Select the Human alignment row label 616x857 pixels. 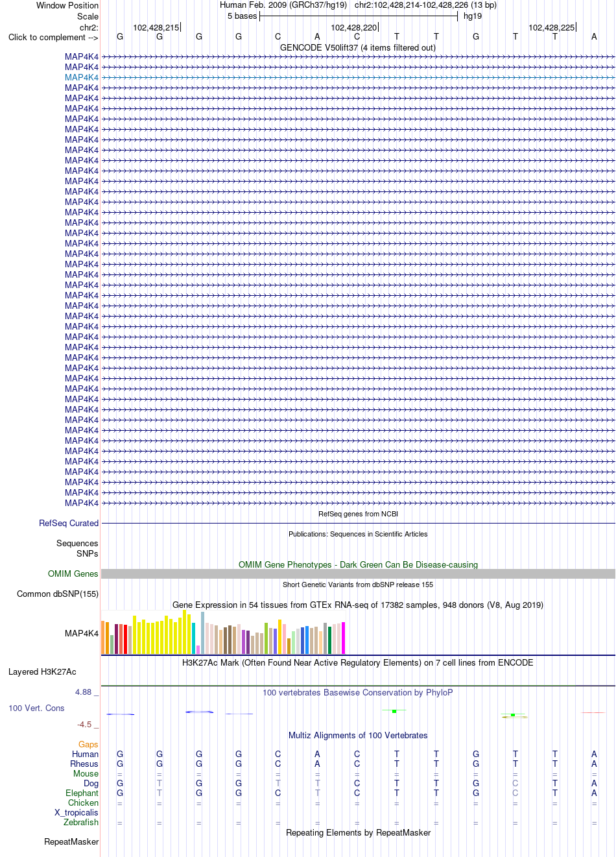(x=86, y=754)
